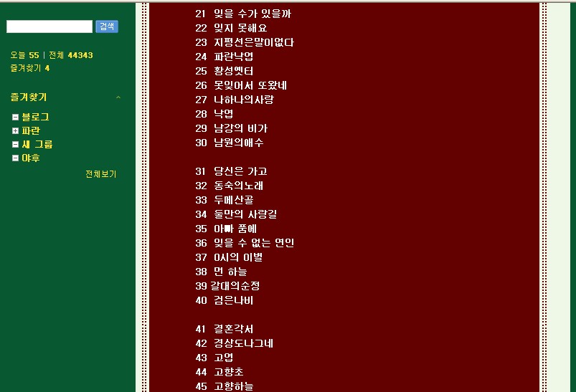This screenshot has width=576, height=392.
Task: Select song 29 남강의 비가
Action: (x=232, y=128)
